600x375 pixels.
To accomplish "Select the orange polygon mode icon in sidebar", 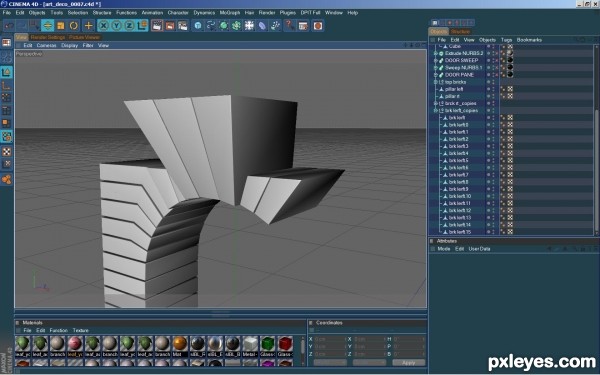I will [x=7, y=123].
